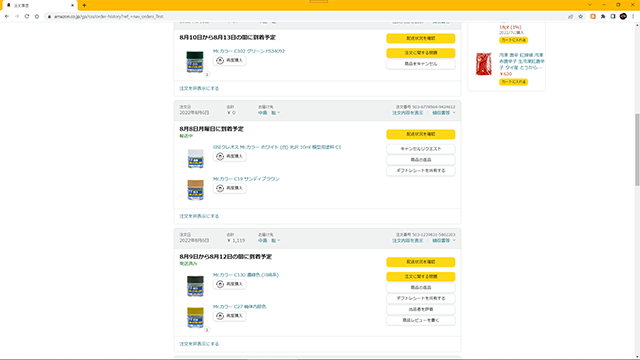Image resolution: width=640 pixels, height=360 pixels.
Task: Click the red chili pepper product thumbnail
Action: 484,64
